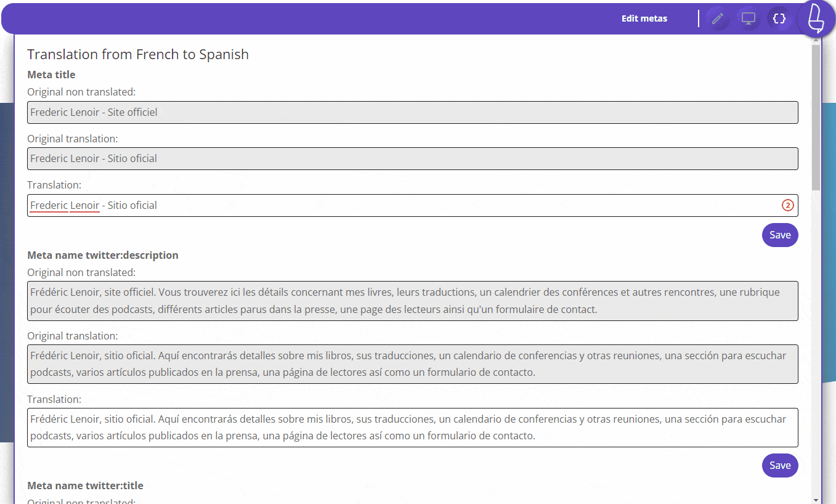Click the round logo icon in the top corner
836x504 pixels.
[x=816, y=18]
